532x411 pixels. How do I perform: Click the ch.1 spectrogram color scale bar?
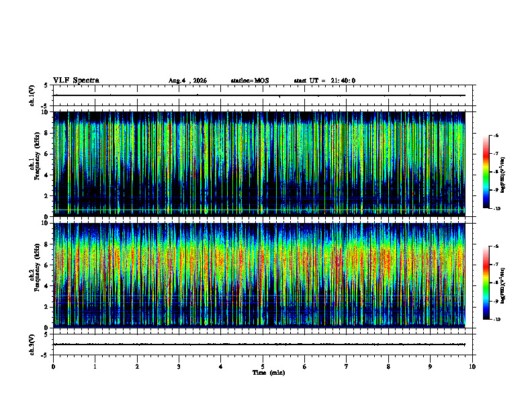[486, 172]
